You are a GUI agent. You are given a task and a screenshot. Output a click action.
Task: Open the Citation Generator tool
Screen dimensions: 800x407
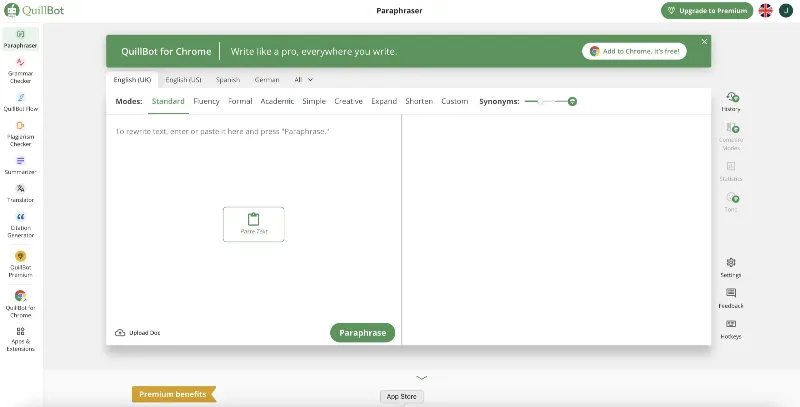pyautogui.click(x=20, y=224)
